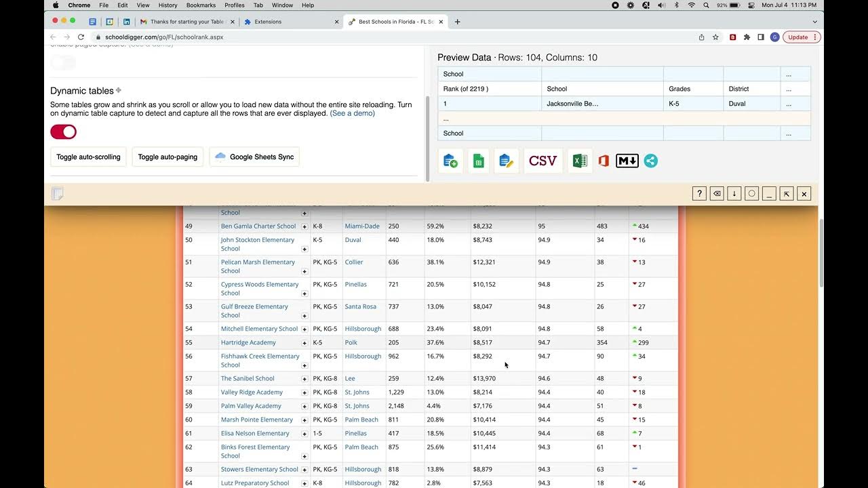This screenshot has width=868, height=488.
Task: Click Toggle auto-scrolling button
Action: point(88,157)
